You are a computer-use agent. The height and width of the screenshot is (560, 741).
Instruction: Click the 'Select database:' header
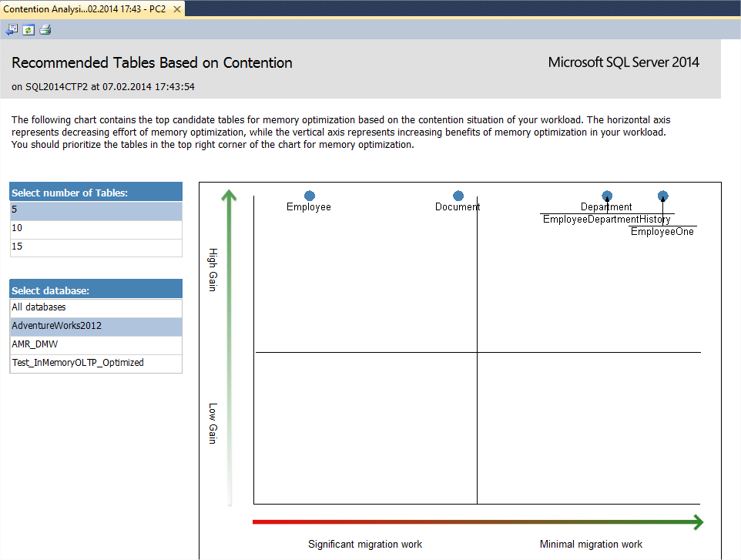click(96, 290)
